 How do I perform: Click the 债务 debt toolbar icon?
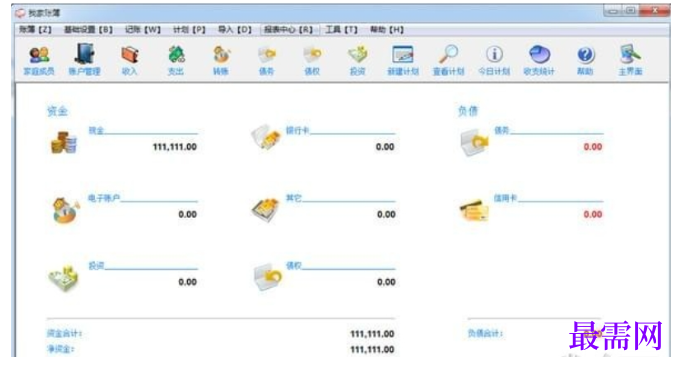267,60
